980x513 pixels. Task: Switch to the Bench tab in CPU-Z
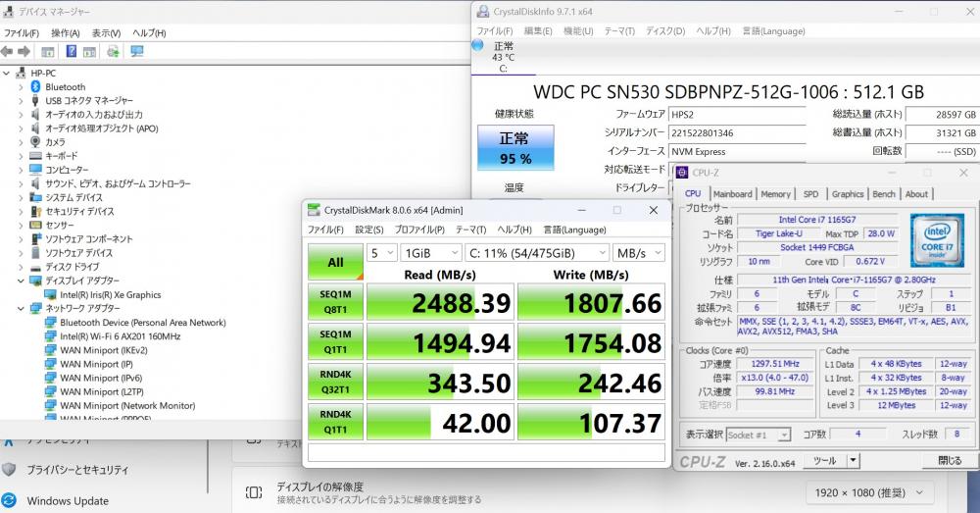click(884, 194)
